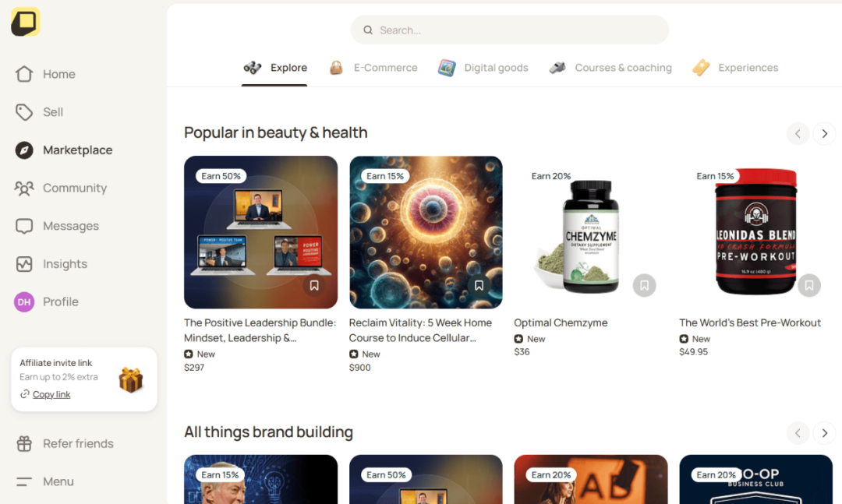Click the yellow app logo icon

coord(25,22)
